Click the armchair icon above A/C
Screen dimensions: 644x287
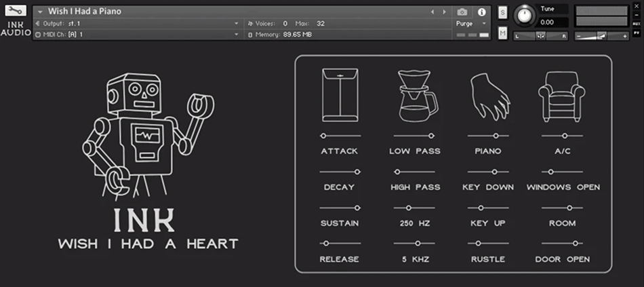561,96
